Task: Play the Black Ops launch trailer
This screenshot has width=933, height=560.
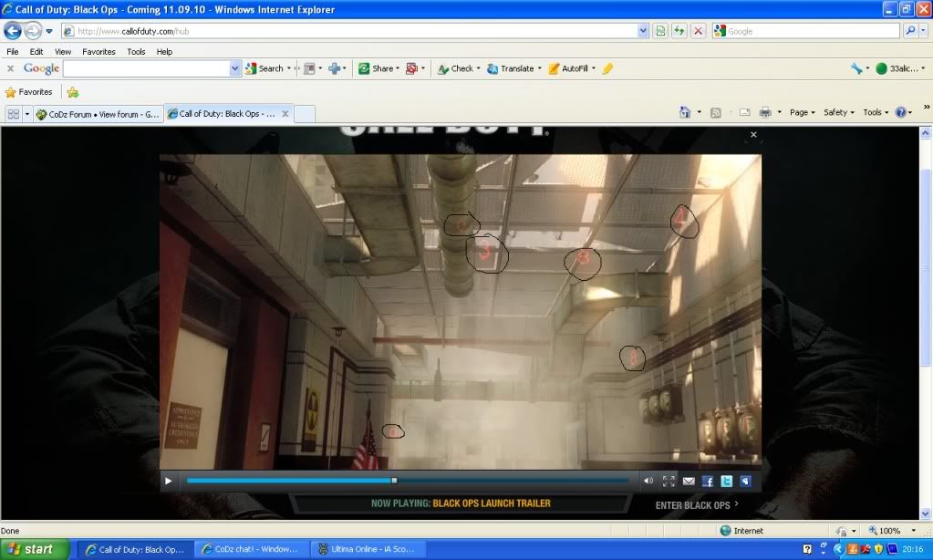Action: pyautogui.click(x=169, y=481)
